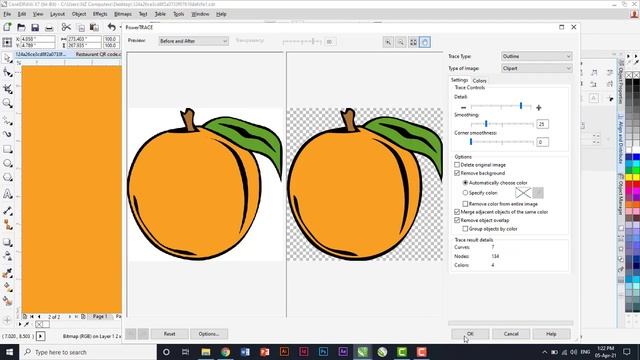The image size is (640, 360).
Task: Open the Bitmaps menu
Action: click(123, 14)
